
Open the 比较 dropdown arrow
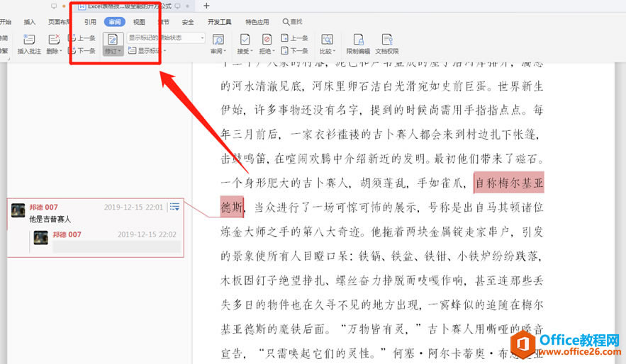pyautogui.click(x=334, y=51)
